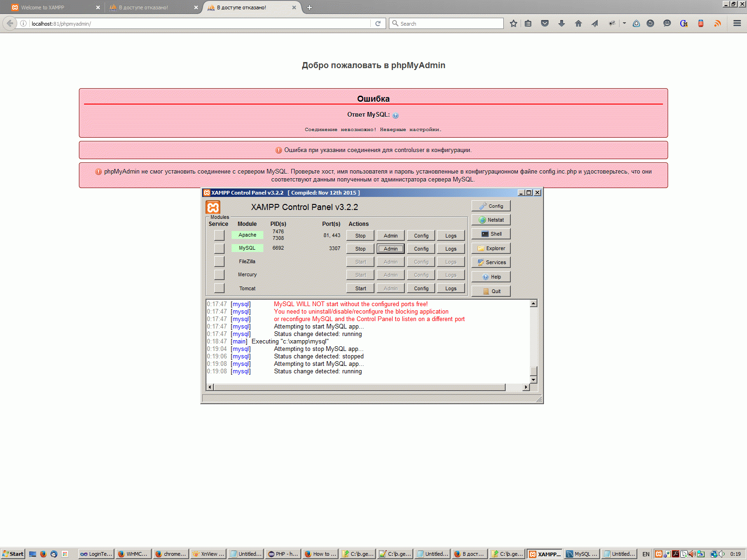Open the bookmarks list icon in Firefox toolbar
This screenshot has height=560, width=747.
(x=528, y=23)
